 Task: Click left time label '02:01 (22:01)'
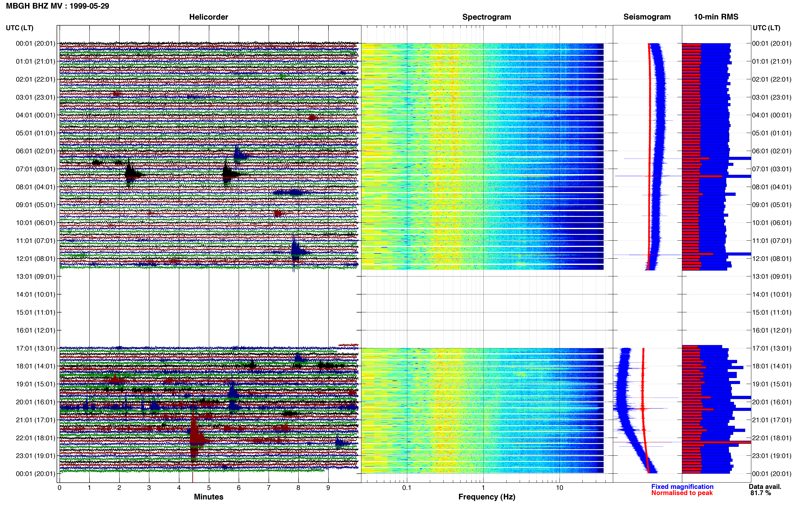[36, 79]
